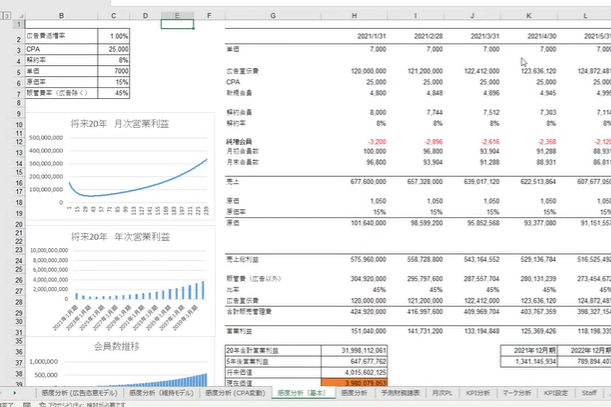Image resolution: width=611 pixels, height=407 pixels.
Task: Click the 647,677,762 five-year profit cell
Action: (354, 361)
